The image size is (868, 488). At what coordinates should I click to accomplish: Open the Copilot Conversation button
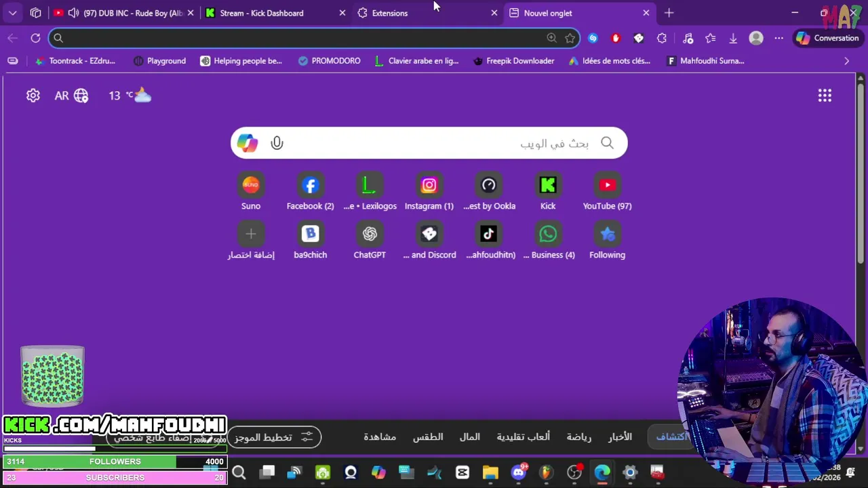(x=828, y=38)
